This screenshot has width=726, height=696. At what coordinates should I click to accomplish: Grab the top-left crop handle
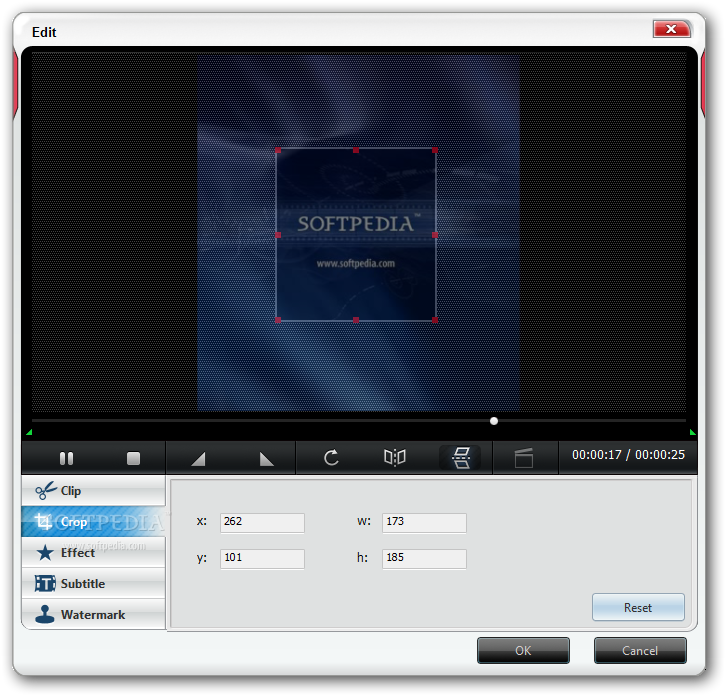tap(278, 150)
